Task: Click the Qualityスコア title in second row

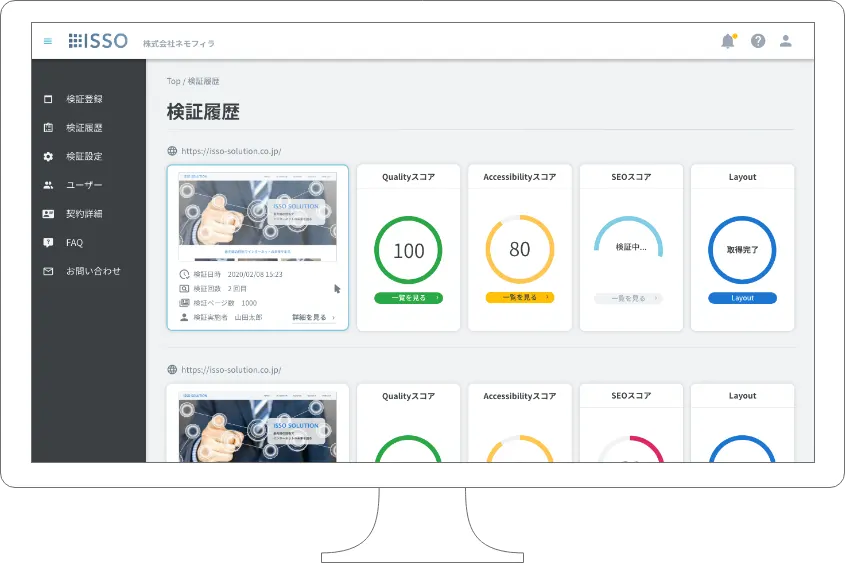Action: click(x=408, y=396)
